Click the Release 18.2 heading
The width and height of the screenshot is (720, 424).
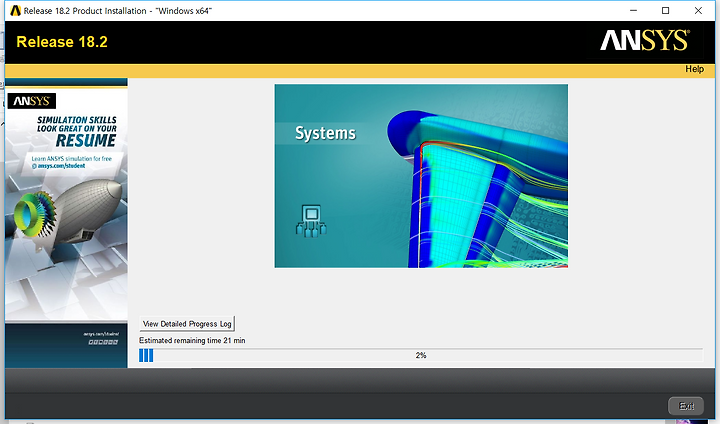click(62, 42)
